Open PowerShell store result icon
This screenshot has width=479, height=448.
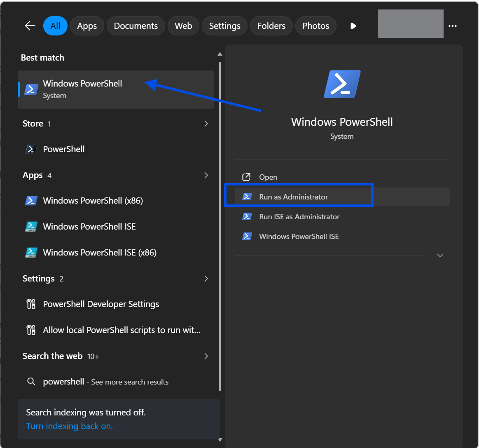click(x=31, y=149)
